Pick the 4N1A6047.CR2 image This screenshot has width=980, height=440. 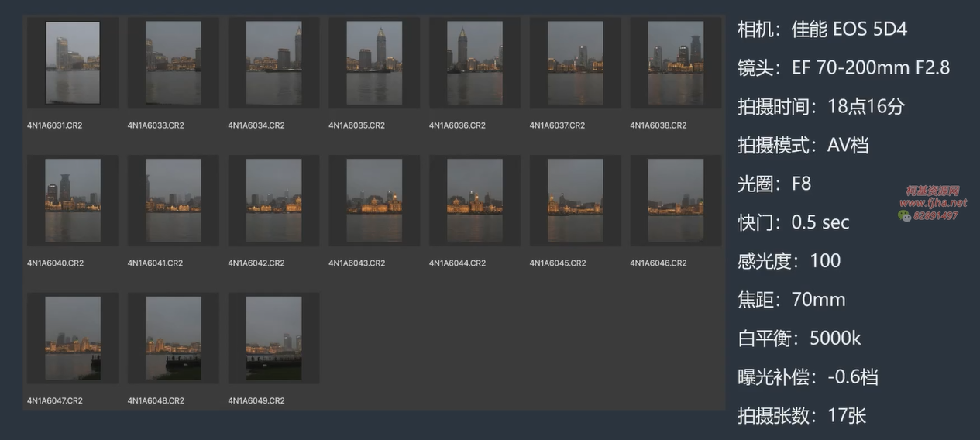[73, 338]
